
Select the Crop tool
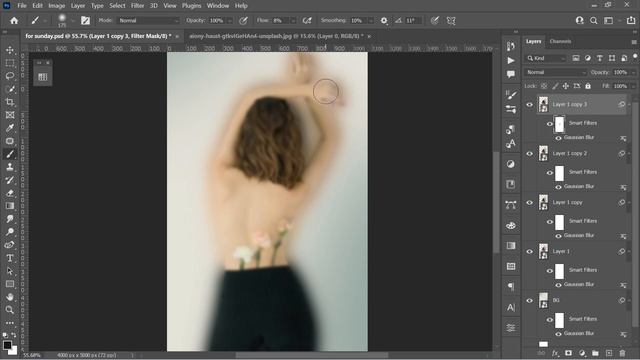pos(10,102)
